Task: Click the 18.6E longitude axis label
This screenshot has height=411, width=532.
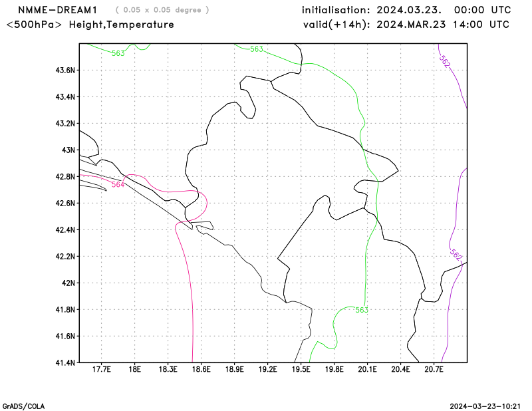Action: click(201, 369)
